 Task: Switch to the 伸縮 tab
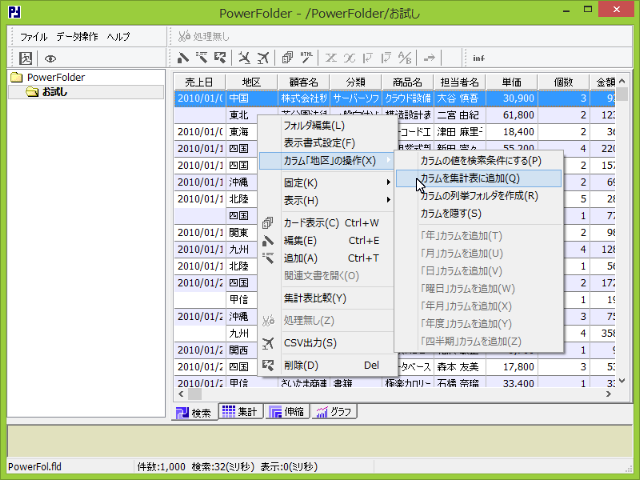[x=287, y=411]
